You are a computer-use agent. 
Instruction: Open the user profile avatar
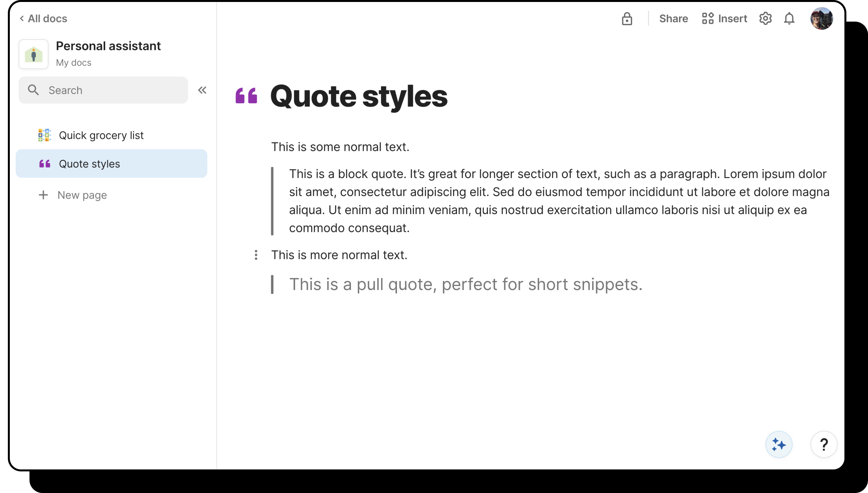(x=821, y=19)
